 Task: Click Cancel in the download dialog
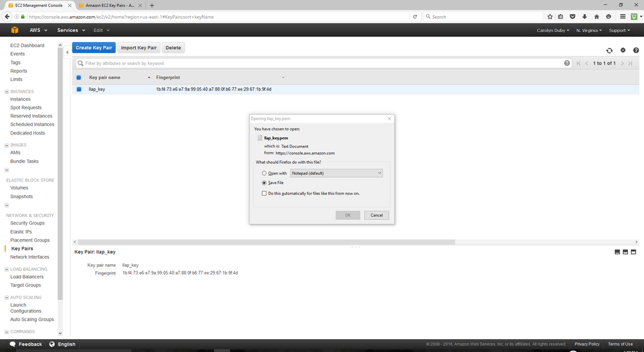(377, 215)
